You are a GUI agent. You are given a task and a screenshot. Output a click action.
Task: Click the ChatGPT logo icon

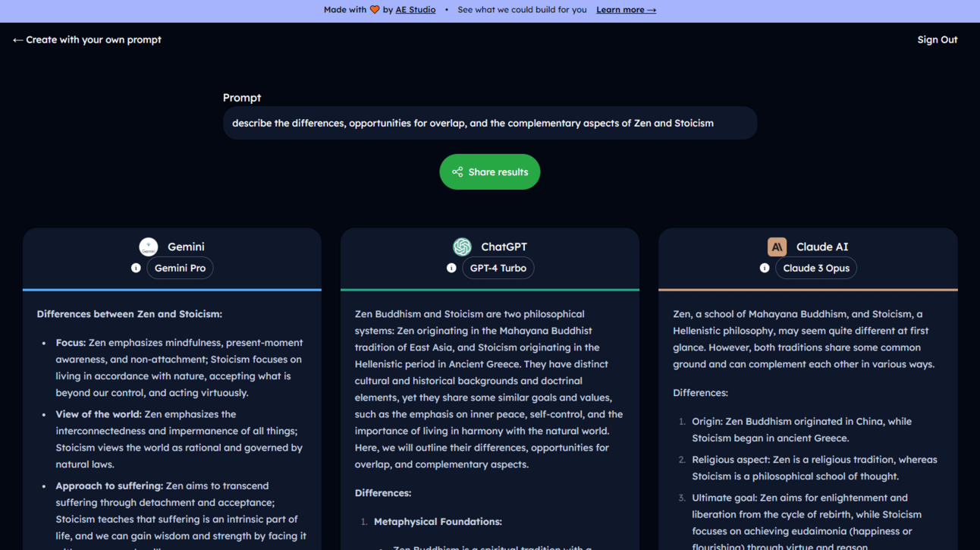point(462,247)
